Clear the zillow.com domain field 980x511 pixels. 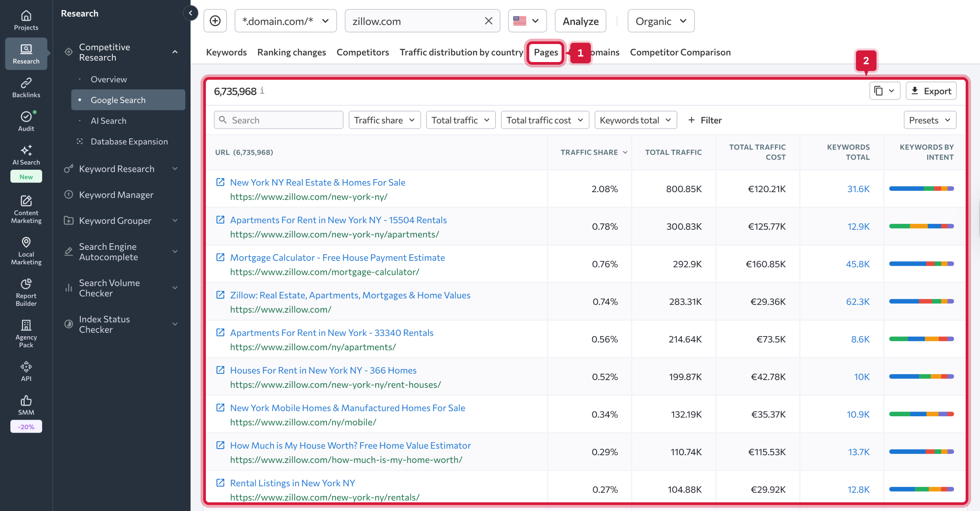(x=488, y=21)
